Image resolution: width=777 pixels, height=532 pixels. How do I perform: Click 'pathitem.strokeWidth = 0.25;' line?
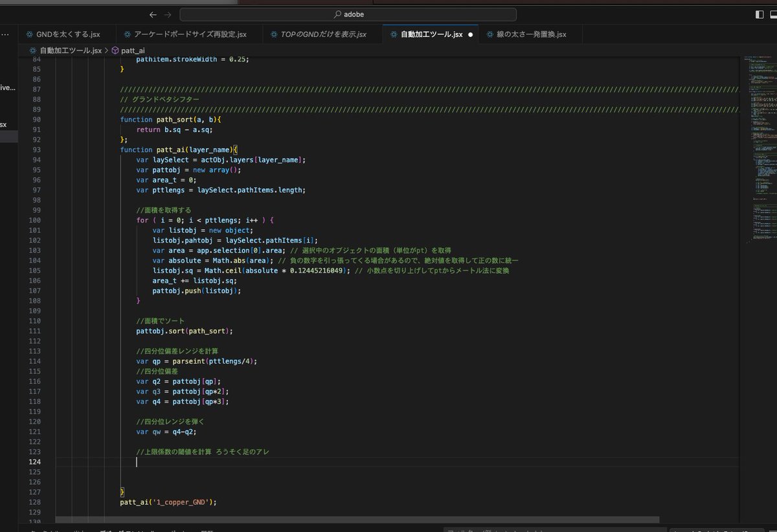point(192,59)
